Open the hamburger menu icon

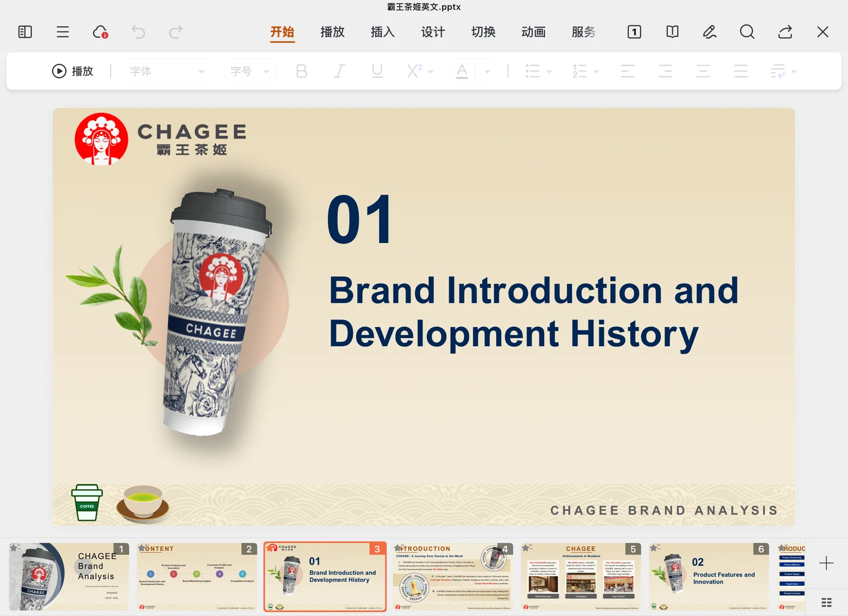[x=63, y=32]
